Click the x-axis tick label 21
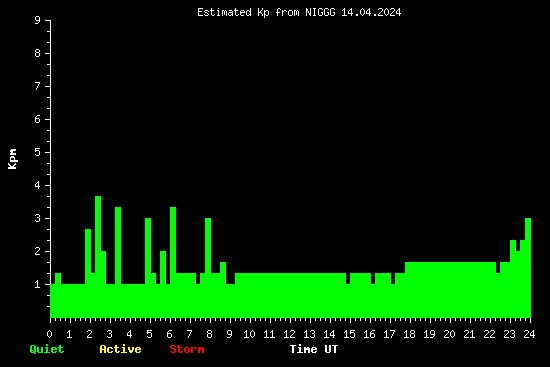This screenshot has width=550, height=367. click(x=469, y=334)
